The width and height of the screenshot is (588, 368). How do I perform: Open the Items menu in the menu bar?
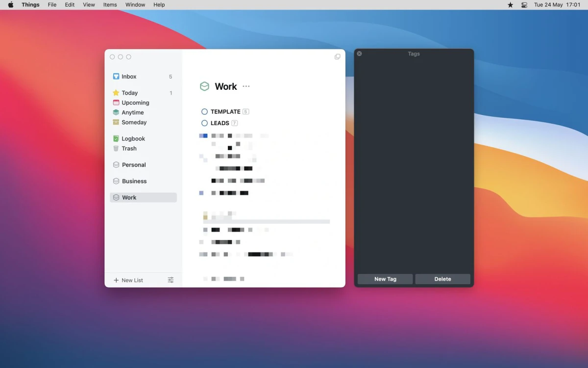tap(110, 4)
